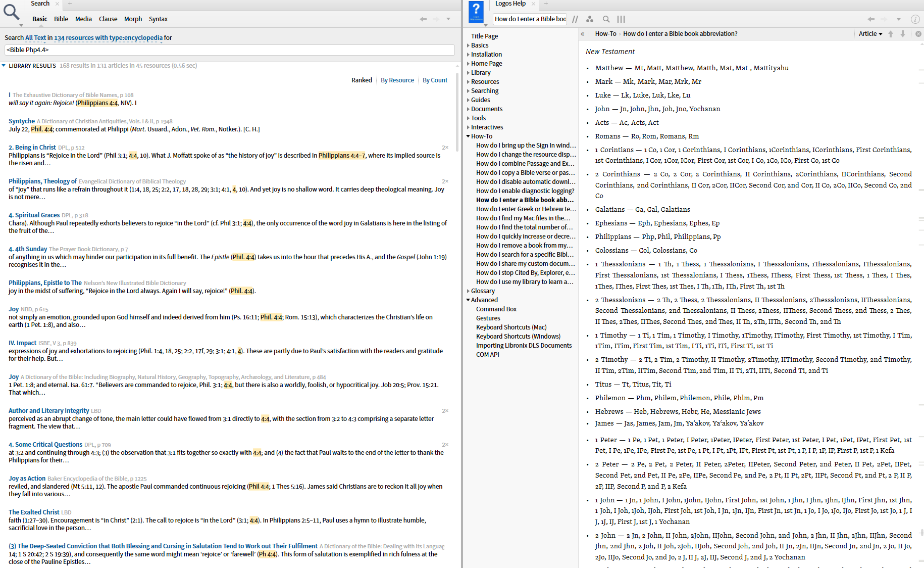924x568 pixels.
Task: Open Logos Help history dropdown
Action: [x=899, y=19]
